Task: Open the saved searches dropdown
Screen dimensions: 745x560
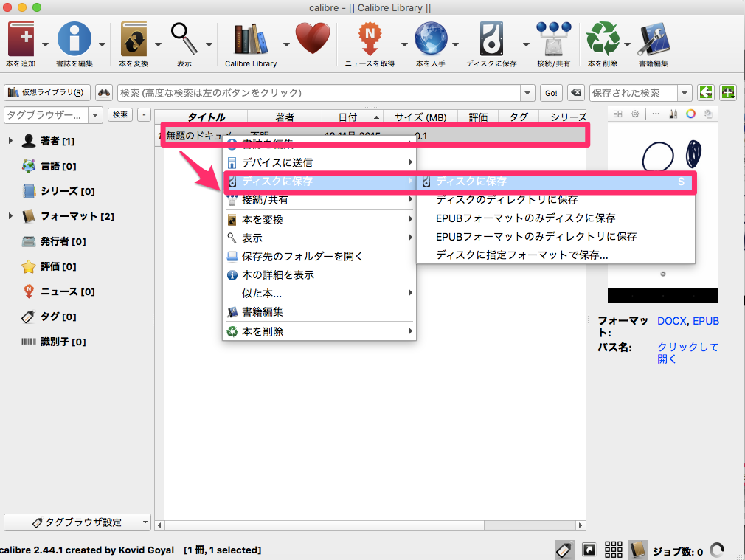Action: point(685,93)
